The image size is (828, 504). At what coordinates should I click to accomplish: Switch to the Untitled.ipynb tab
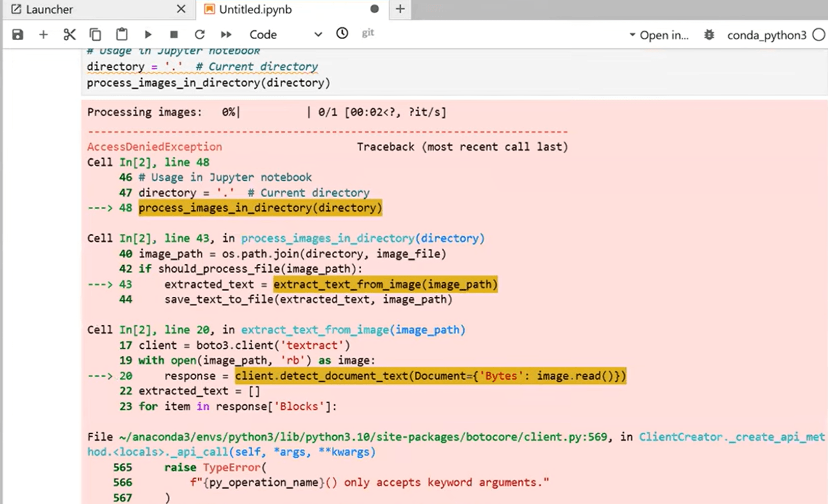click(x=255, y=9)
